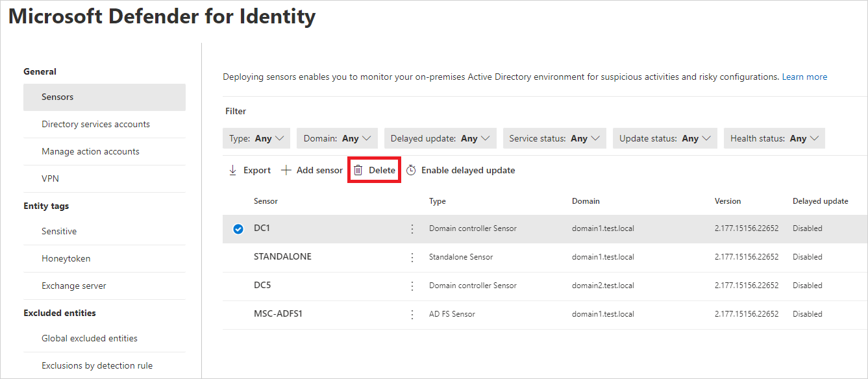The height and width of the screenshot is (379, 868).
Task: Select the STANDALONE sensor row
Action: (x=238, y=256)
